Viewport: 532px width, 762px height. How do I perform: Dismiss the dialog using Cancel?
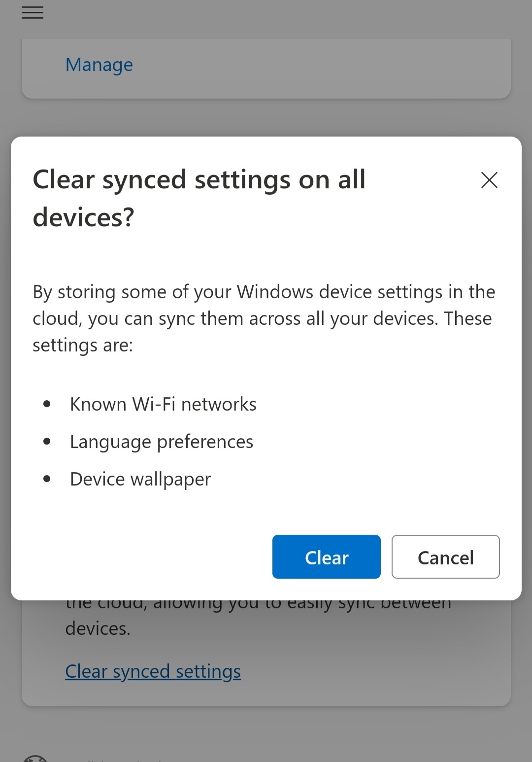coord(445,556)
